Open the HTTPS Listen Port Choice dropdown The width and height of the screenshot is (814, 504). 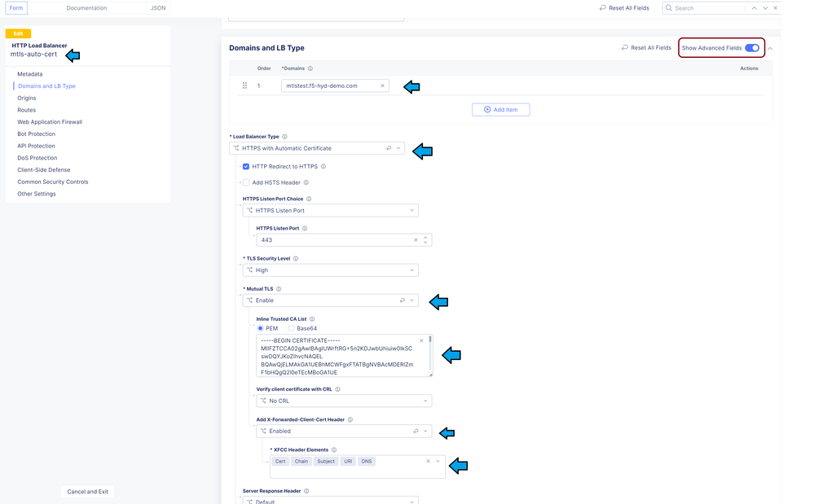pos(330,210)
